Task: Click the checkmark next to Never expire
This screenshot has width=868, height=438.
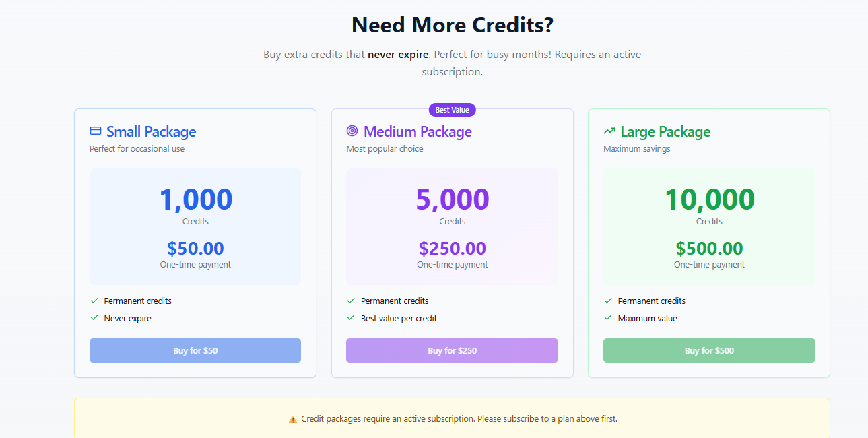Action: point(94,317)
